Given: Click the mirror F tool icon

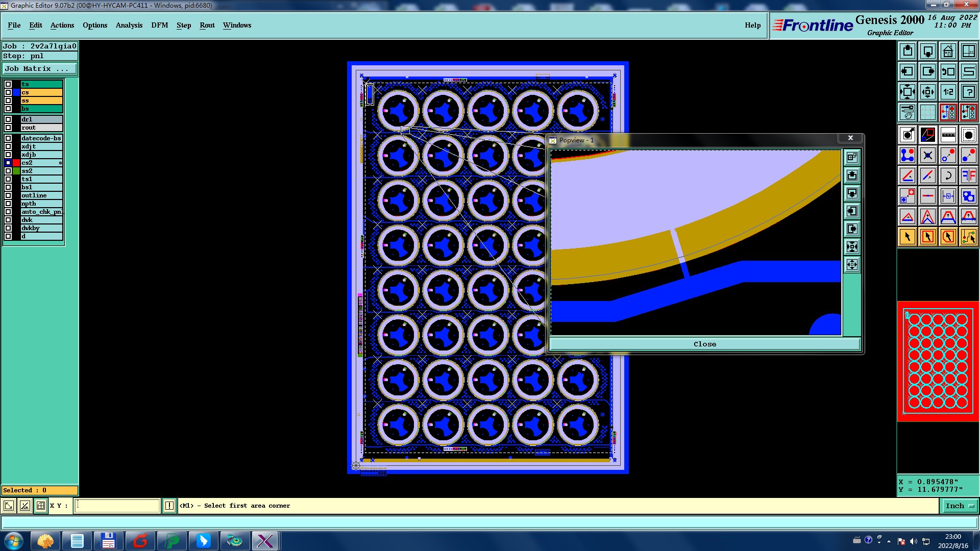Looking at the screenshot, I should click(x=968, y=176).
